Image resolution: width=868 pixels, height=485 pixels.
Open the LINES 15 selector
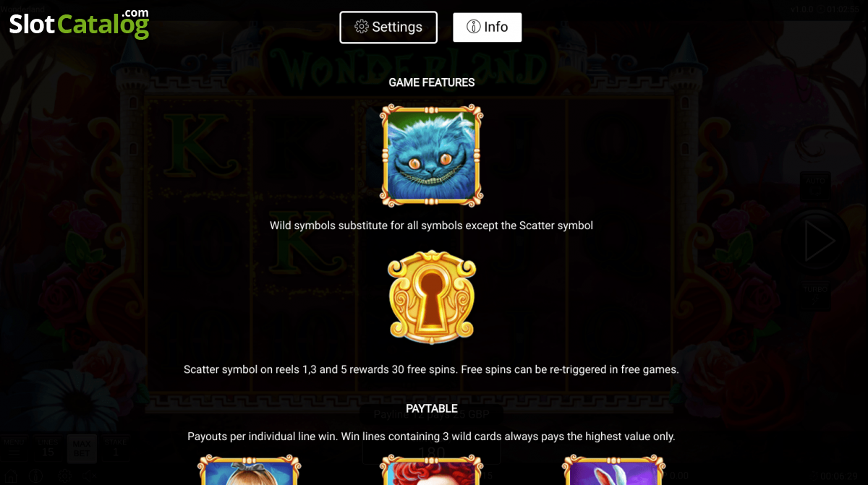pos(48,448)
